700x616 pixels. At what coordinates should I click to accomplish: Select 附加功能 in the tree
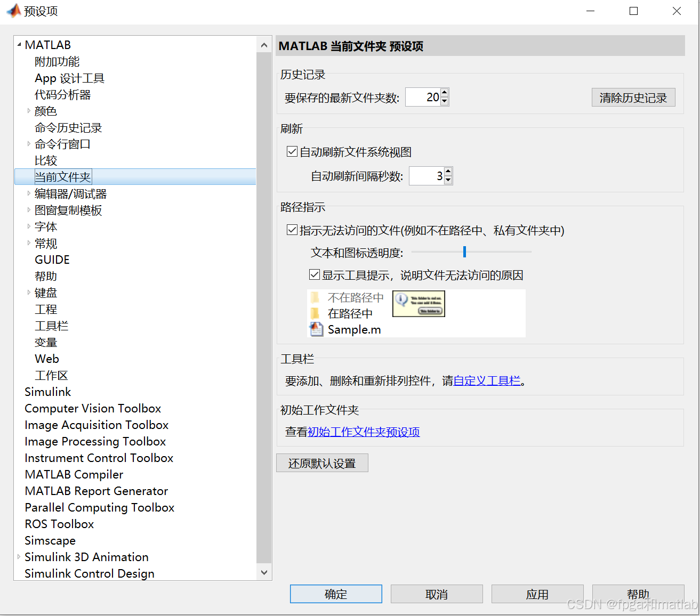click(x=57, y=61)
